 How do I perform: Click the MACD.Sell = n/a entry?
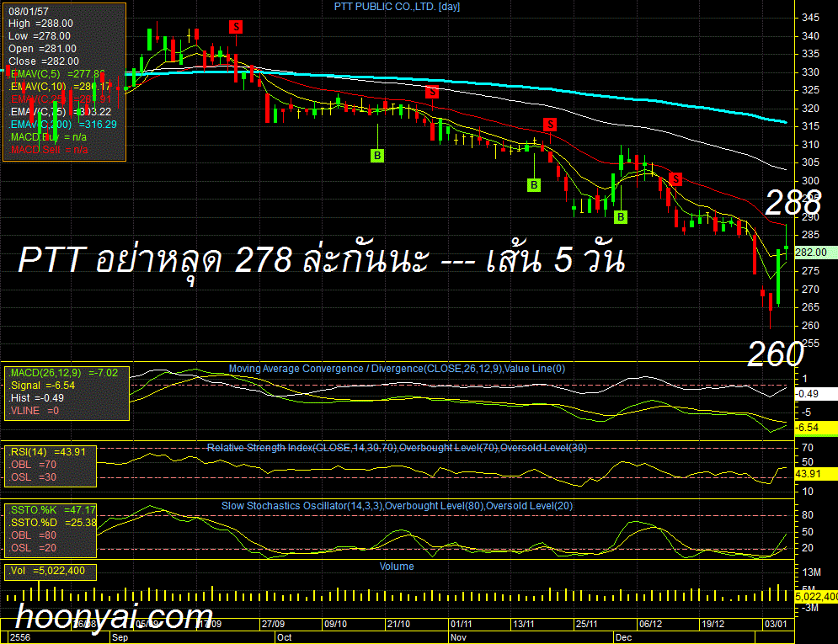[x=49, y=150]
